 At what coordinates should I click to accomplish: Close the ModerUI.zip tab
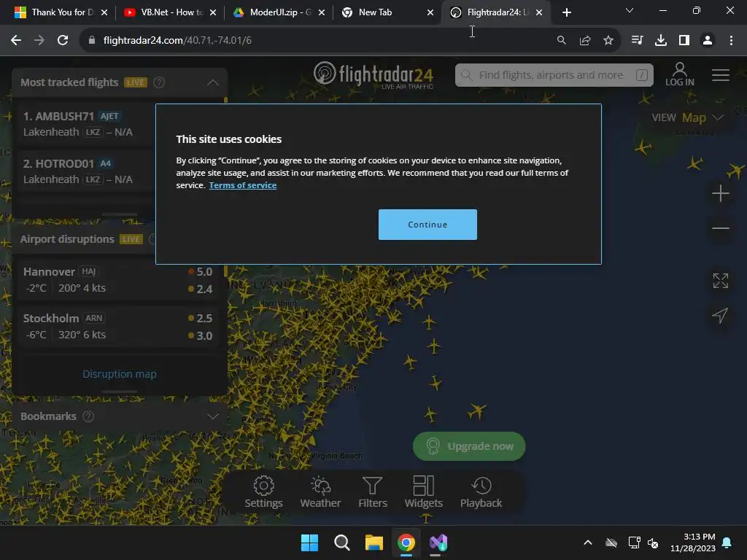click(322, 13)
